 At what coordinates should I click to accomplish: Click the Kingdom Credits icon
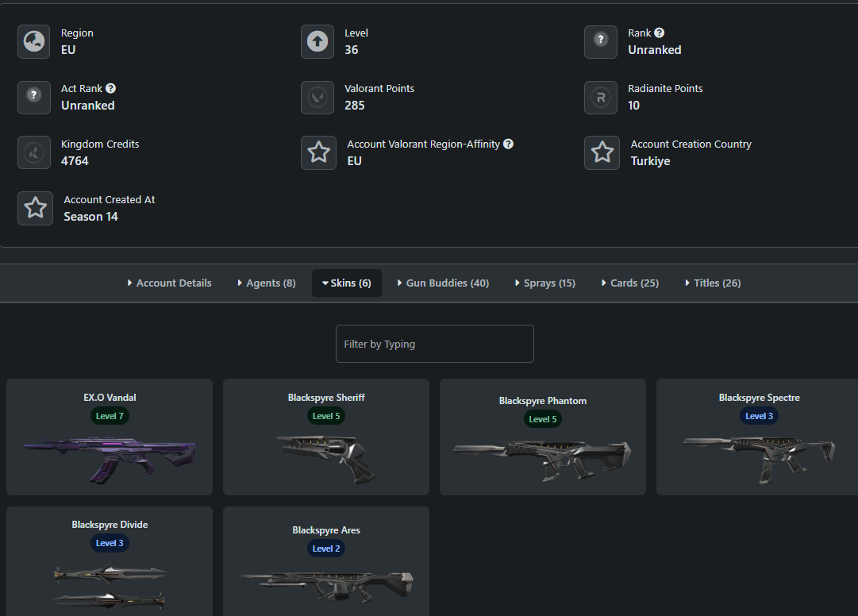point(34,152)
